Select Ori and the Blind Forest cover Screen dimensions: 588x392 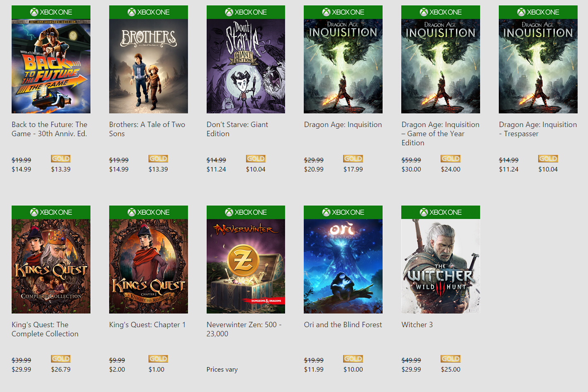tap(343, 266)
